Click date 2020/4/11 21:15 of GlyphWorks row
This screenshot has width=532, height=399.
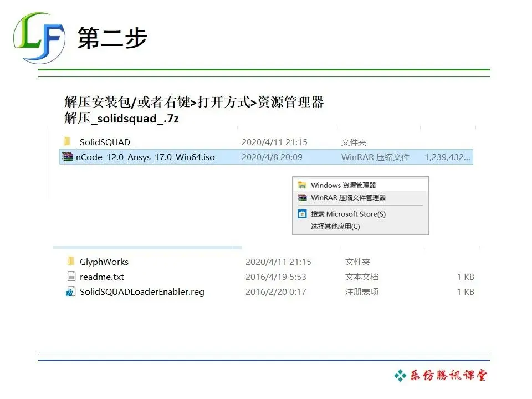click(x=278, y=262)
